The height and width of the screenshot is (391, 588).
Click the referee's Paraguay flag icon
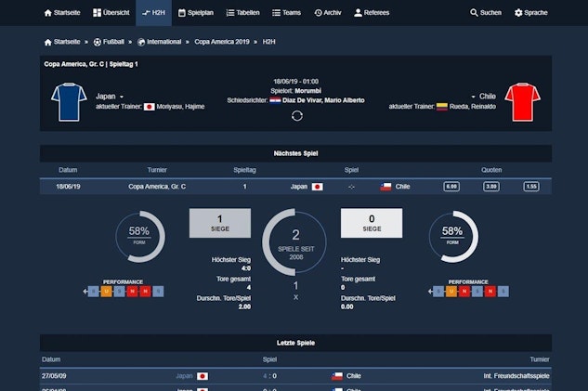tap(275, 100)
